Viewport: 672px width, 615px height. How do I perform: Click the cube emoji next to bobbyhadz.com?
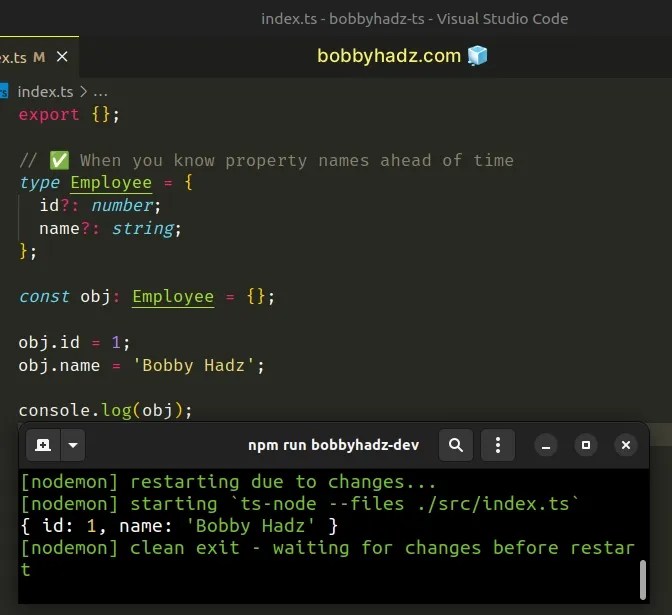[477, 56]
